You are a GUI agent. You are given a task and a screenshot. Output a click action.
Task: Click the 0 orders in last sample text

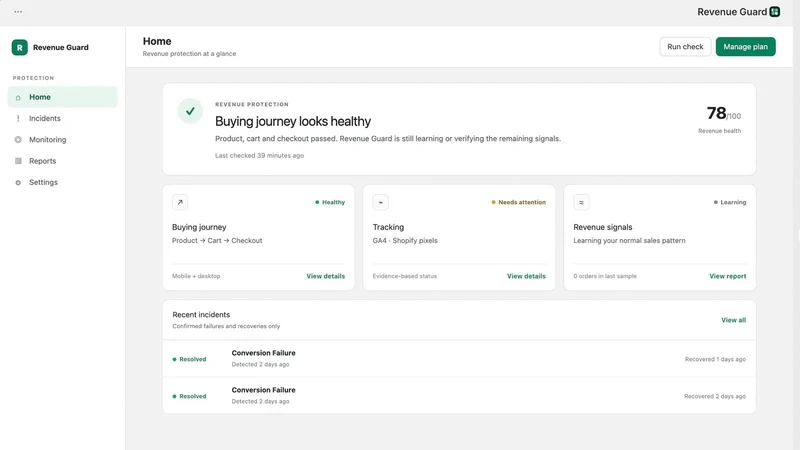[x=605, y=276]
